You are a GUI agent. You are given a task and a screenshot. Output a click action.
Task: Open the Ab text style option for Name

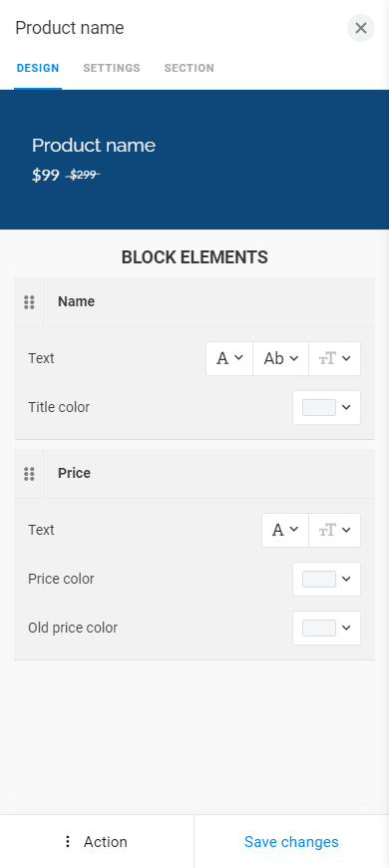pyautogui.click(x=280, y=359)
